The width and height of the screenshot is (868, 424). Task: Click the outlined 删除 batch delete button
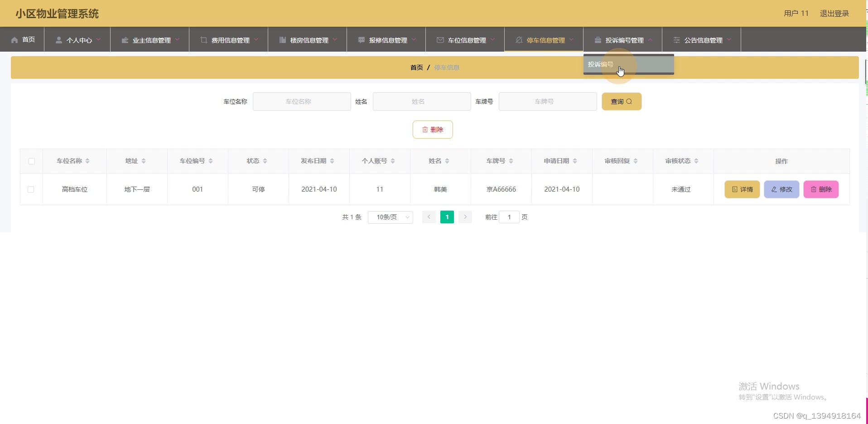433,130
